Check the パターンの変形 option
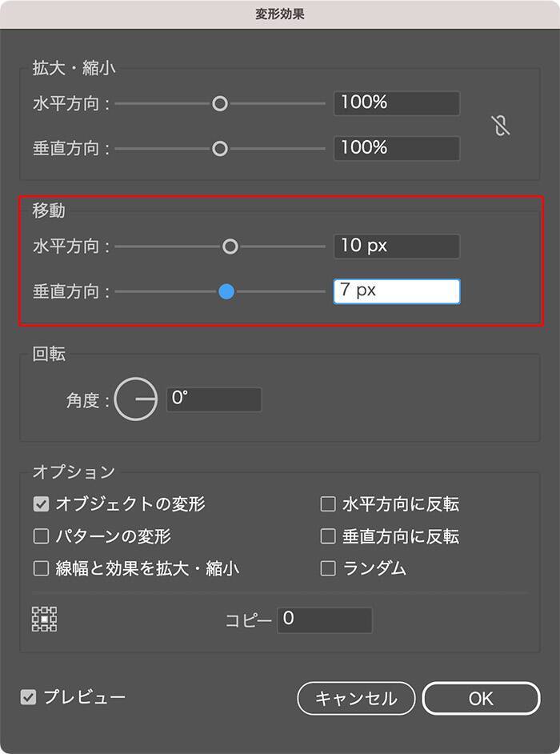 (x=42, y=536)
